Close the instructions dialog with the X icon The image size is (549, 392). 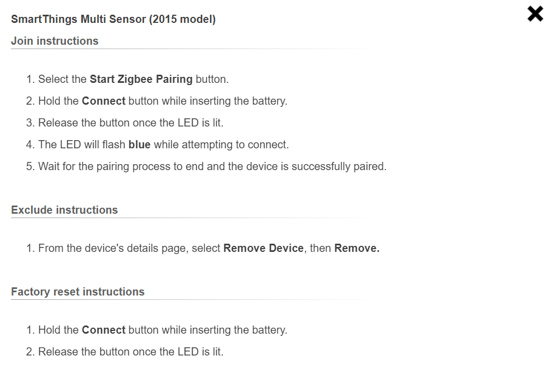pos(535,14)
